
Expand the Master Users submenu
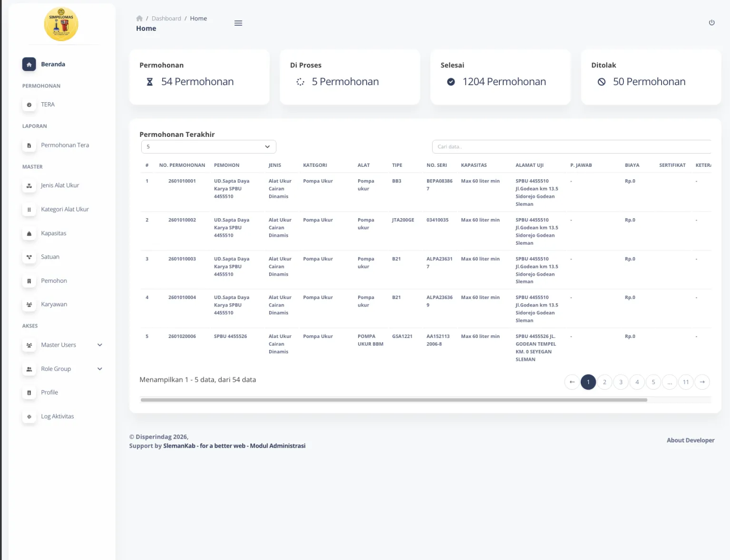click(100, 345)
